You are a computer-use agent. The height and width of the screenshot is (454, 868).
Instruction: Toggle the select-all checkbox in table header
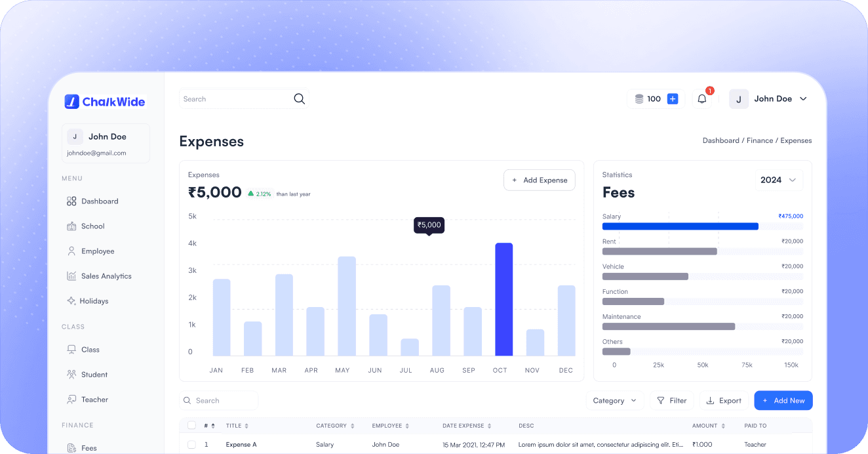[x=191, y=425]
